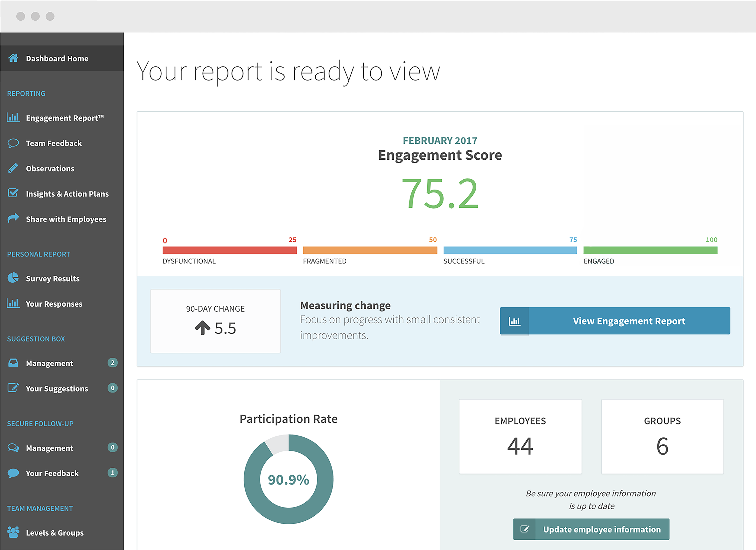The width and height of the screenshot is (756, 550).
Task: Select the Levels & Groups people icon
Action: pos(13,532)
